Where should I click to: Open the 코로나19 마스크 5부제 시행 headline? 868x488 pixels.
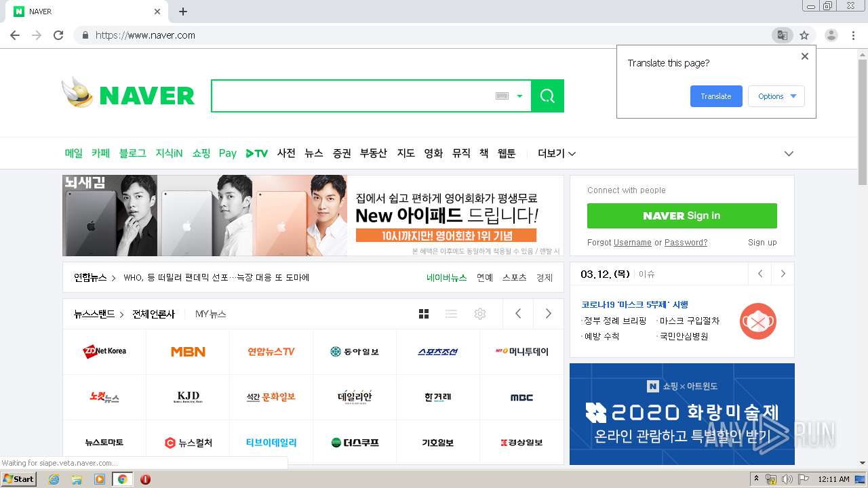pyautogui.click(x=635, y=305)
